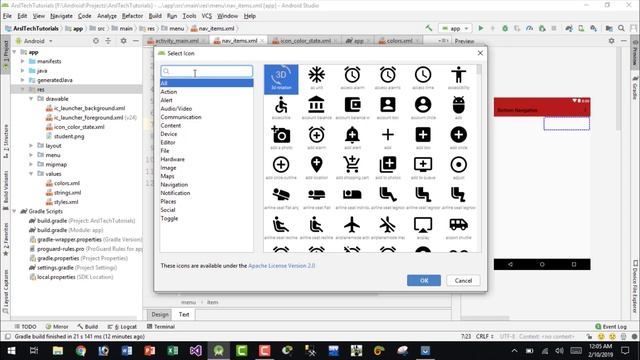Collapse the drawable folder
Screen dimensions: 640x360
(31, 99)
